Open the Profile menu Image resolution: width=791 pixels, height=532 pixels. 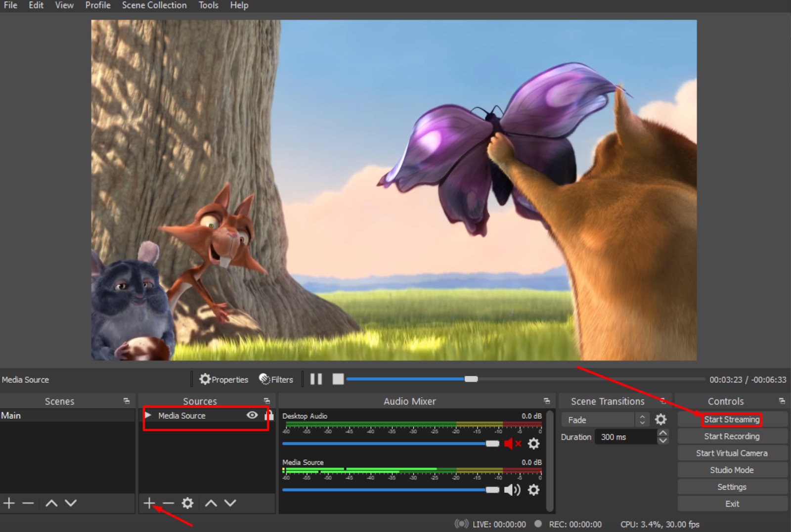[x=98, y=5]
